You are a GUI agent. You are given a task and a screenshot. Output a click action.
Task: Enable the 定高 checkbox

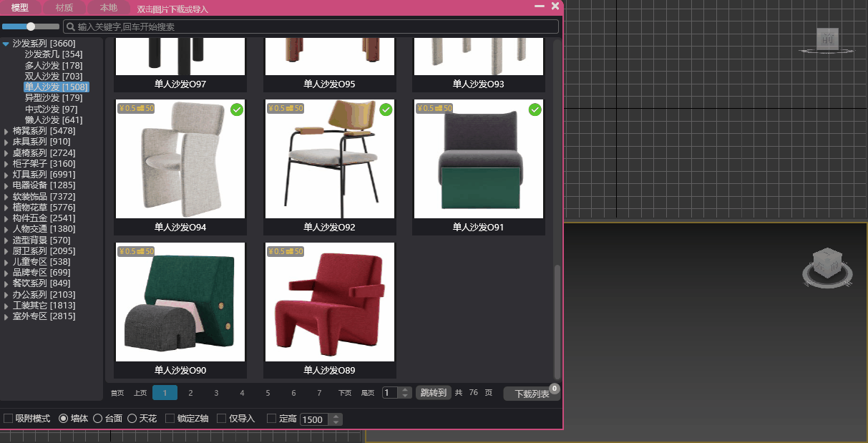[271, 418]
